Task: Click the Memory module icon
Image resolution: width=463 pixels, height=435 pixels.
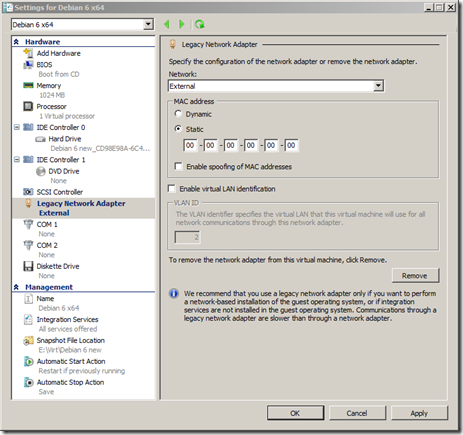Action: [x=28, y=85]
